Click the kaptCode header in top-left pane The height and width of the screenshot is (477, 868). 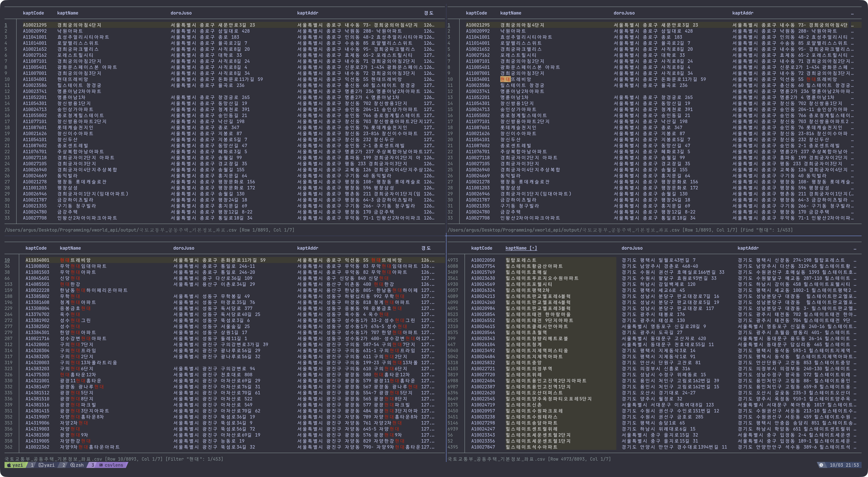click(33, 13)
